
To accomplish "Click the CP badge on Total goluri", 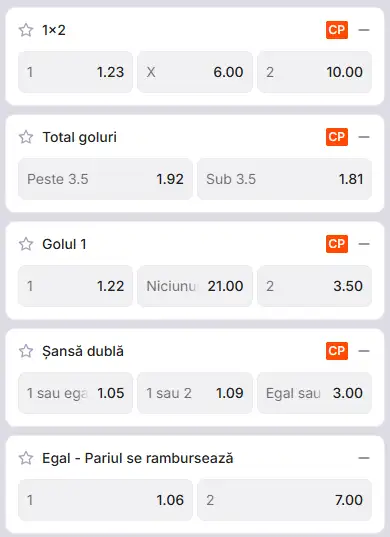I will 337,137.
